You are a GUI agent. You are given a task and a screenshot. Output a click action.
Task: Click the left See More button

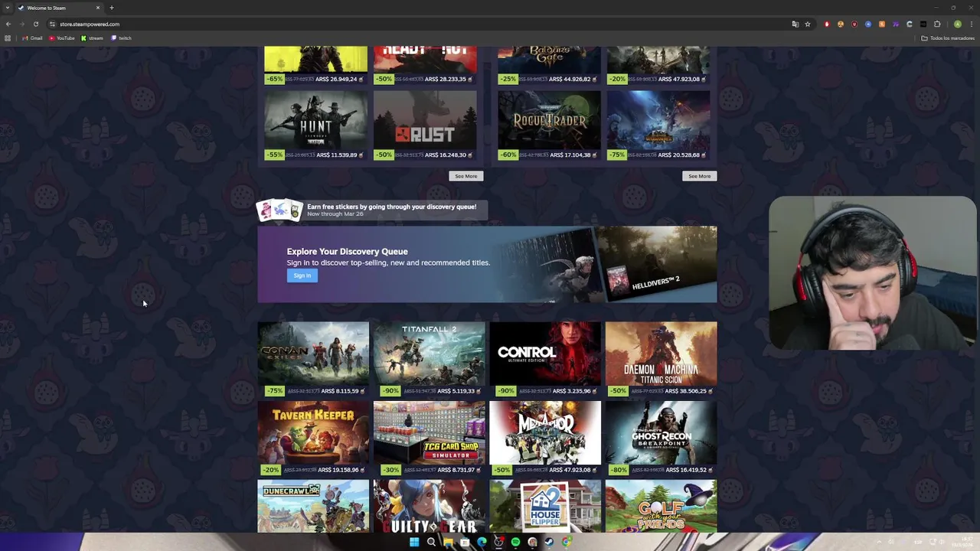coord(465,176)
